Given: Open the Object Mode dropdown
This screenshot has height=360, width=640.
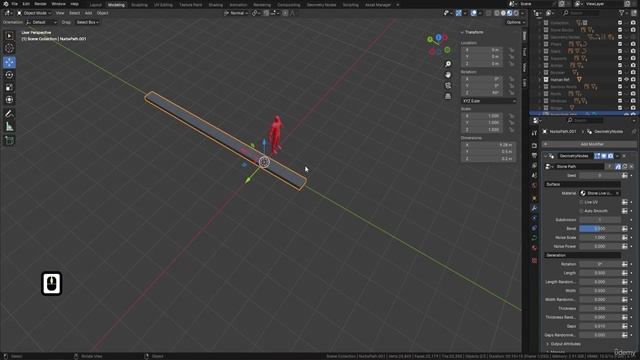Looking at the screenshot, I should tap(34, 13).
